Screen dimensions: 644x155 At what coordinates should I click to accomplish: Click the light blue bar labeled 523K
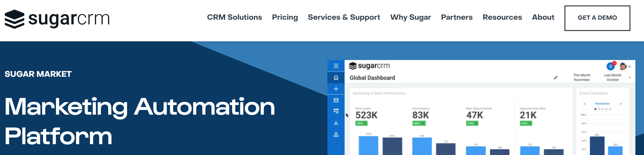(369, 145)
